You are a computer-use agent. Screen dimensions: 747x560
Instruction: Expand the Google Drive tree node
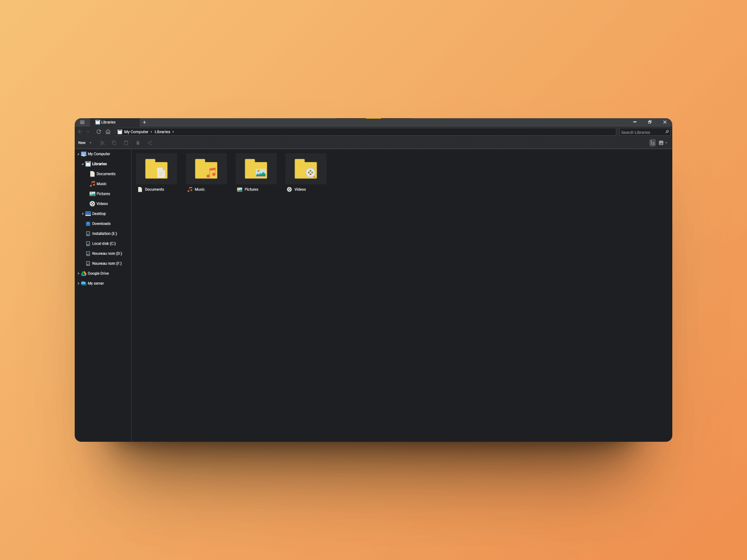point(79,273)
